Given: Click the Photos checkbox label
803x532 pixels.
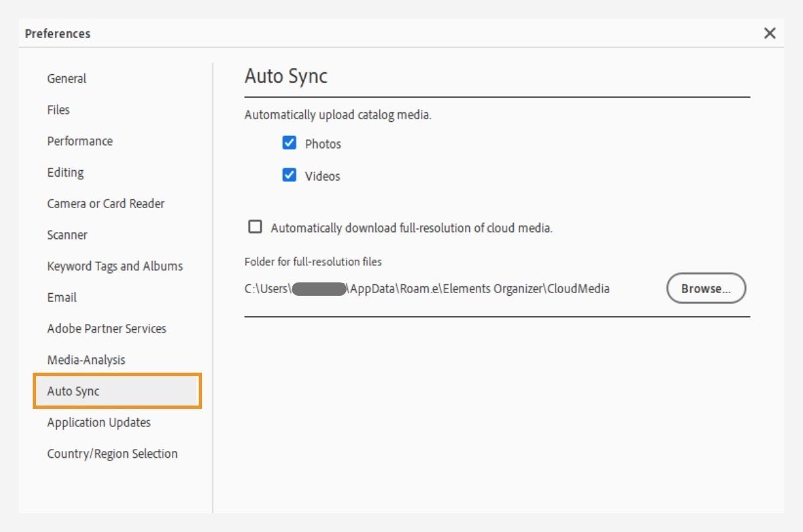Looking at the screenshot, I should 323,144.
